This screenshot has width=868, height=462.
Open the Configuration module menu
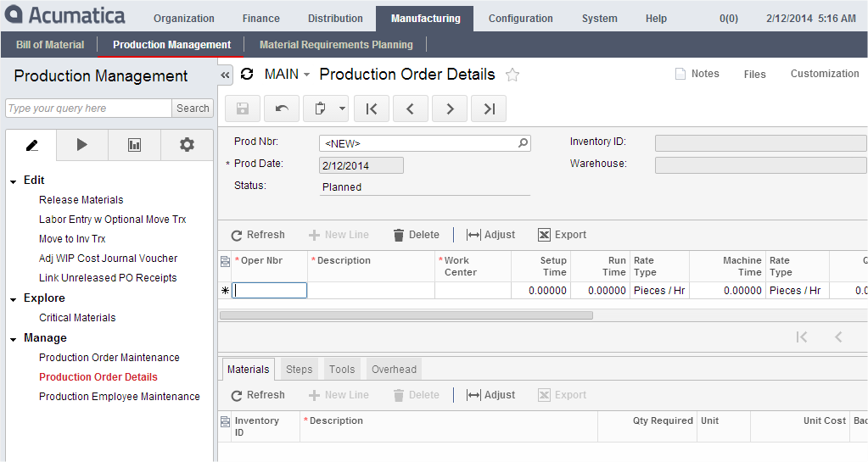(x=520, y=19)
